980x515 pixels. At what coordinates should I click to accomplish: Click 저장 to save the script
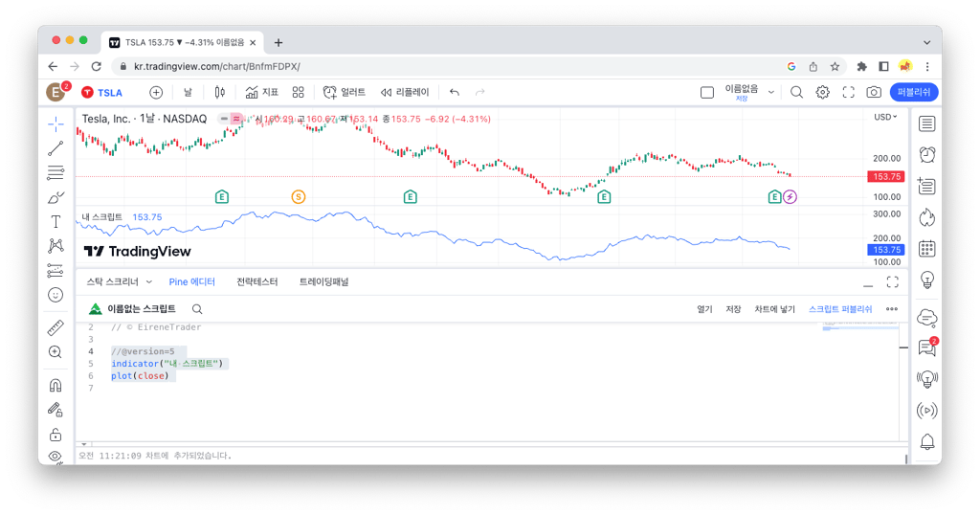click(733, 309)
